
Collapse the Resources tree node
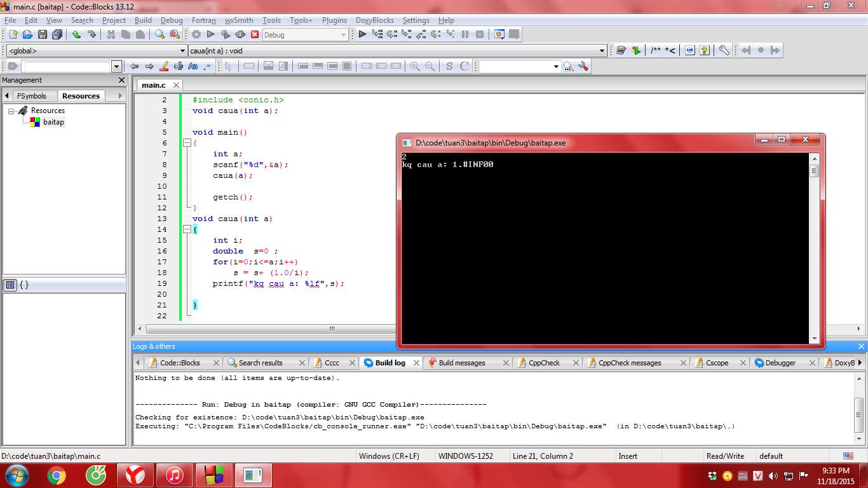click(11, 111)
